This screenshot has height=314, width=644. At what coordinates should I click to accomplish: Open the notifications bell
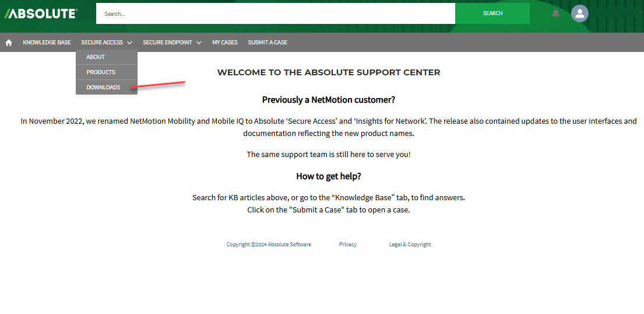[x=555, y=13]
